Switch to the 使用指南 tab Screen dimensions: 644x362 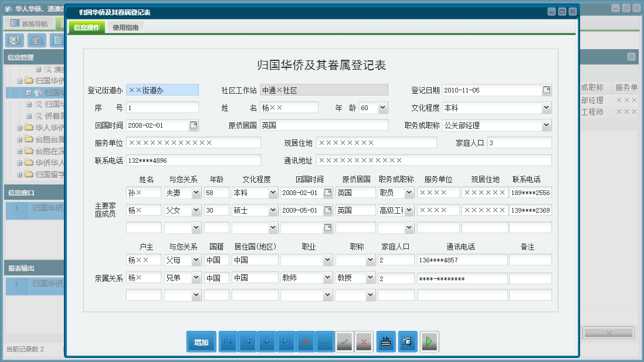[126, 28]
